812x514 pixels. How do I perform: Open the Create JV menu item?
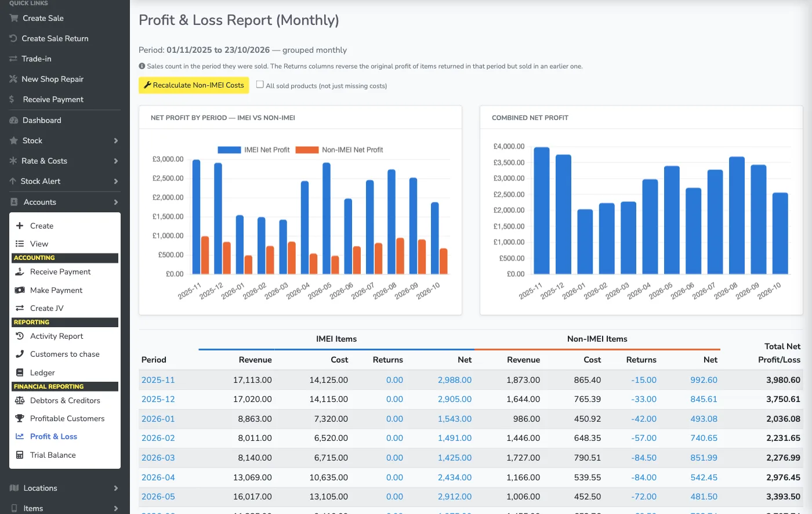pyautogui.click(x=65, y=308)
